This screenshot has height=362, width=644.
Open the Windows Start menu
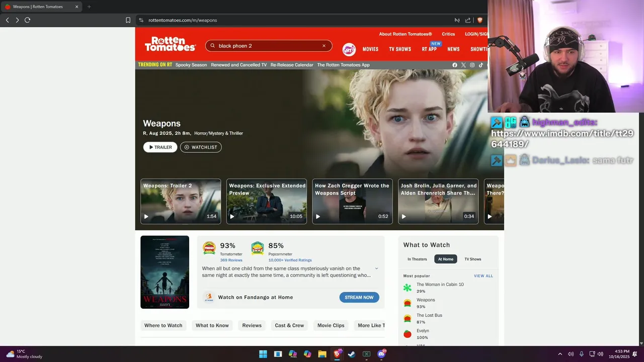[x=263, y=354]
